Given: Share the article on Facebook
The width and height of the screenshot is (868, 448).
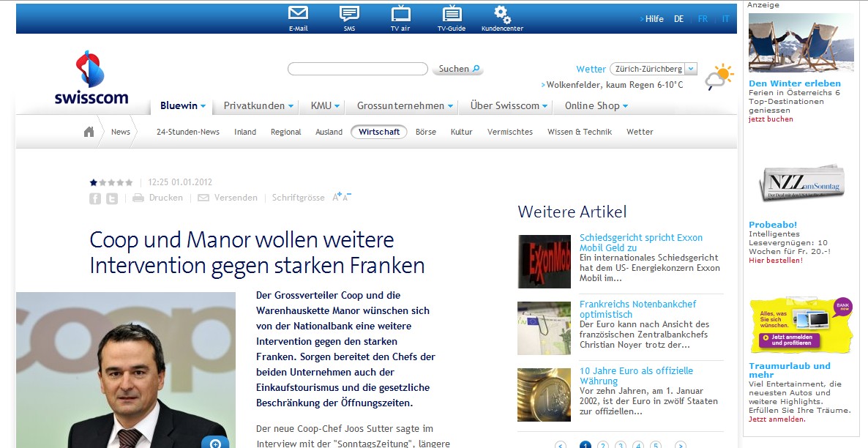Looking at the screenshot, I should 95,198.
